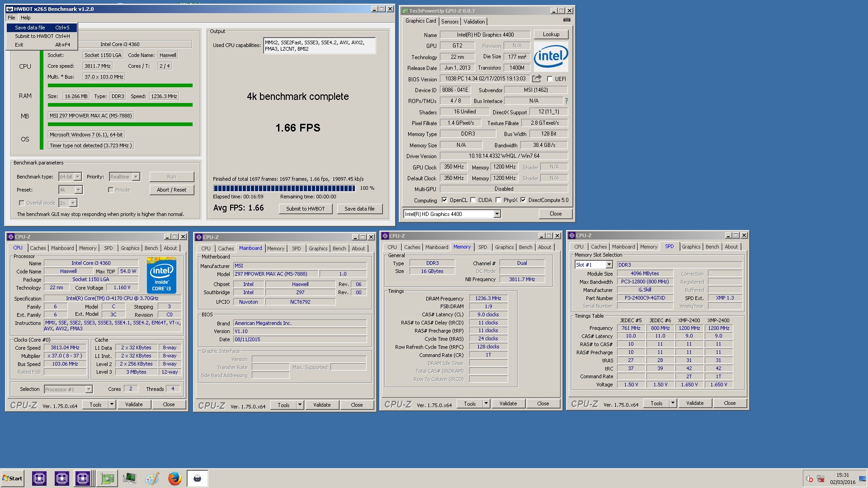
Task: Open Caches tab in CPU-Z processor window
Action: tap(38, 248)
